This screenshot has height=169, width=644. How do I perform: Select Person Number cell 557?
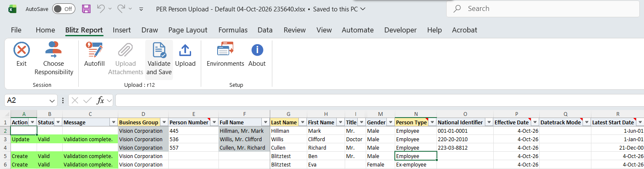tap(193, 148)
